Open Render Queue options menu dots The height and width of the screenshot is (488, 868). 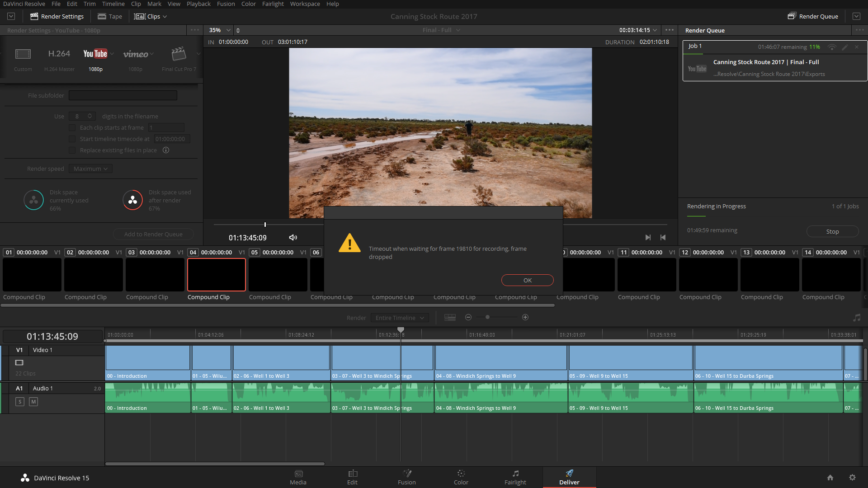click(859, 30)
